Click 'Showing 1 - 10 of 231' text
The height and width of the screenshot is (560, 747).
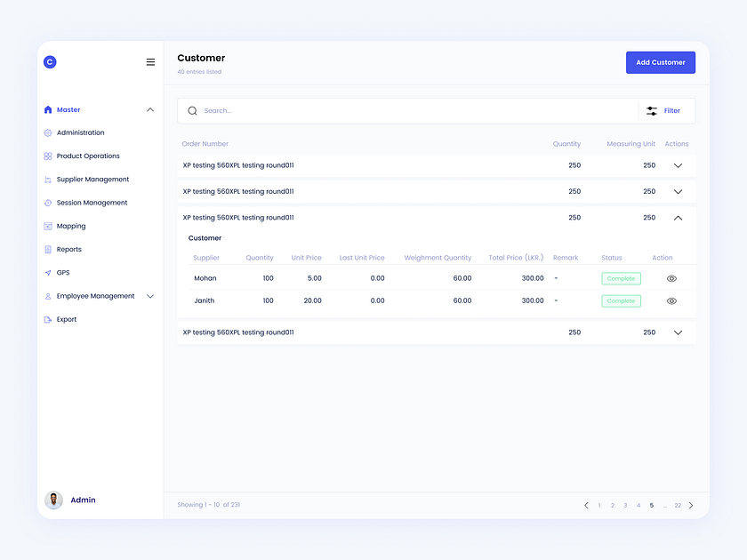pyautogui.click(x=209, y=505)
